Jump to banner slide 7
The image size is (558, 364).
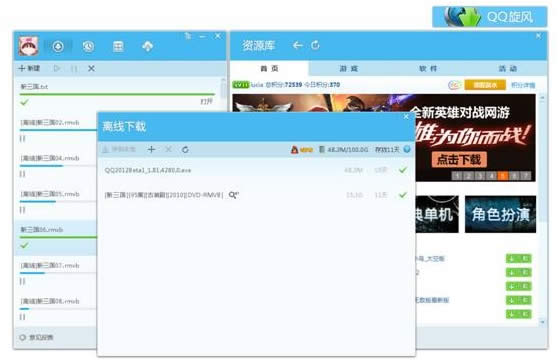pyautogui.click(x=525, y=176)
